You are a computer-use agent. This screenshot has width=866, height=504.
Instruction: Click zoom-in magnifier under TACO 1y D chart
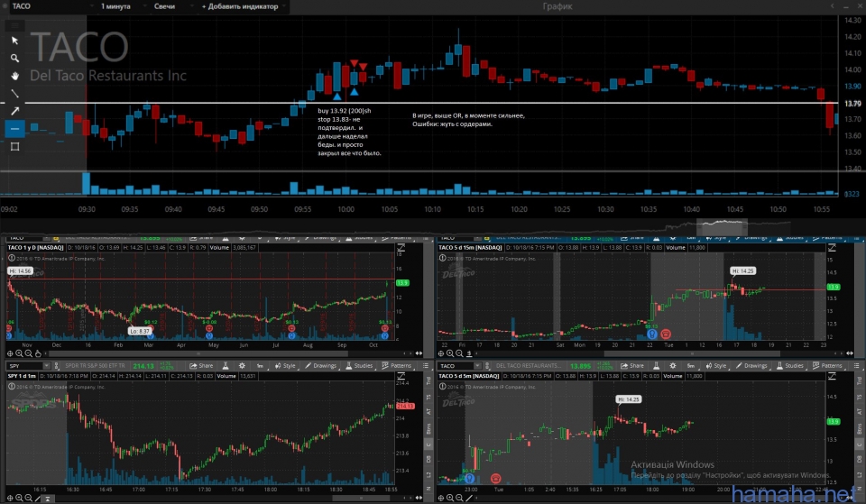point(19,353)
